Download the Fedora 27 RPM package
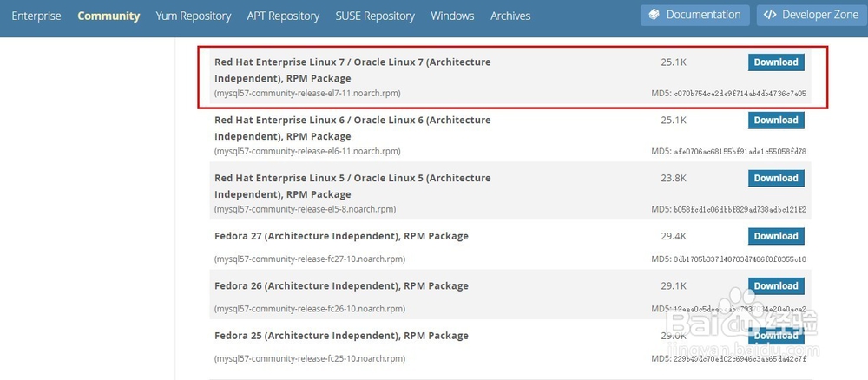This screenshot has height=380, width=868. coord(776,236)
